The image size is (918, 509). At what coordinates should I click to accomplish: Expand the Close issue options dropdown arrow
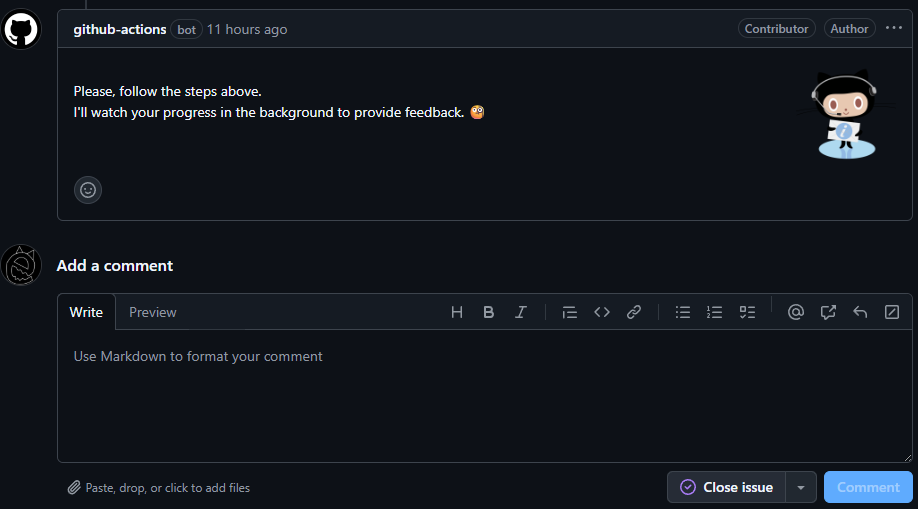click(x=801, y=487)
